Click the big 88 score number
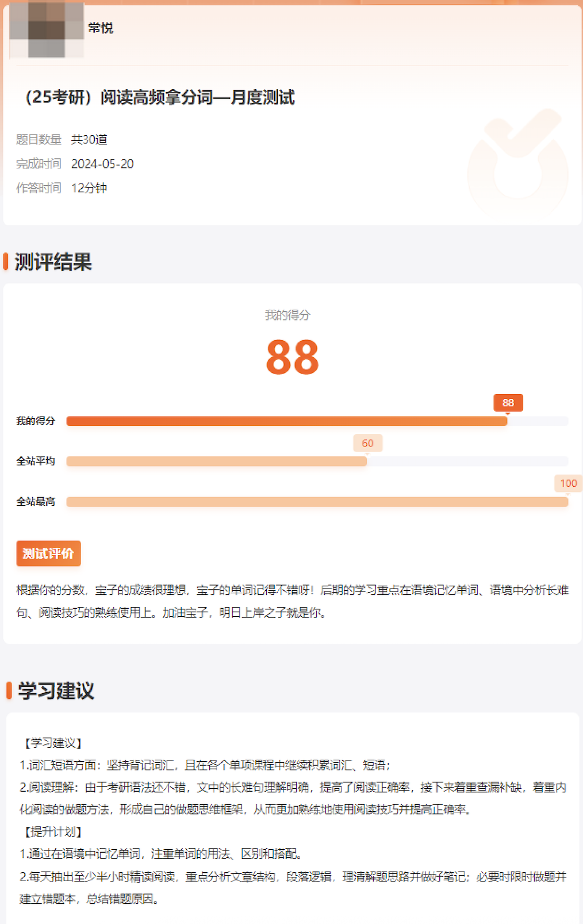The height and width of the screenshot is (924, 583). [x=292, y=357]
